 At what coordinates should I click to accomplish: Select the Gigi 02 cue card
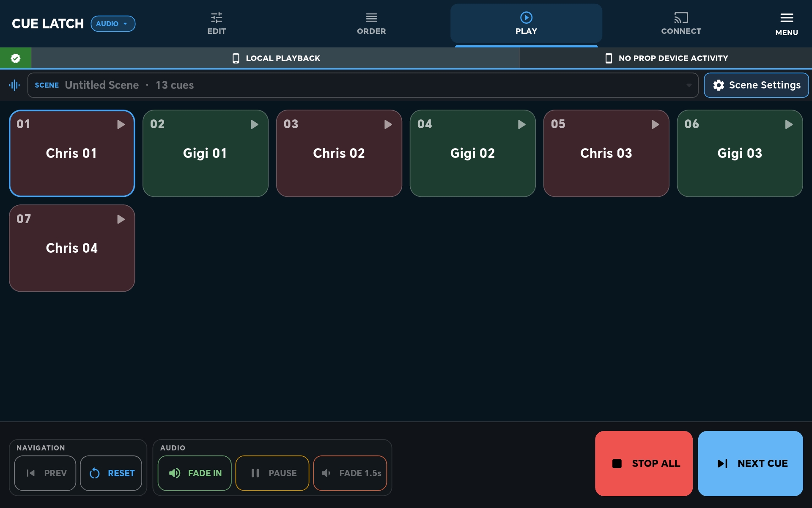473,153
